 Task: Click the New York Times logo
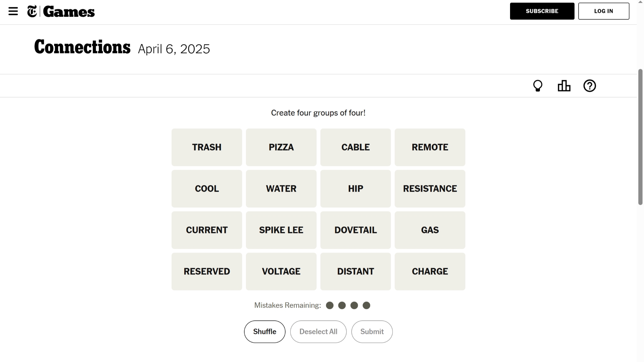pos(32,11)
